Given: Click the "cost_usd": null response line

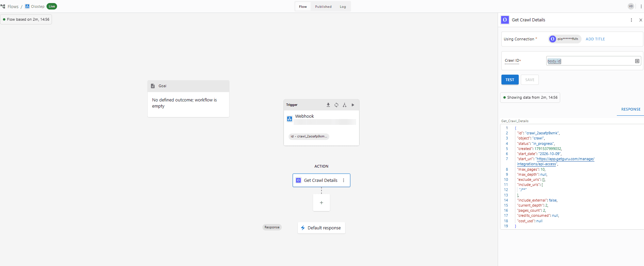Looking at the screenshot, I should [x=530, y=221].
